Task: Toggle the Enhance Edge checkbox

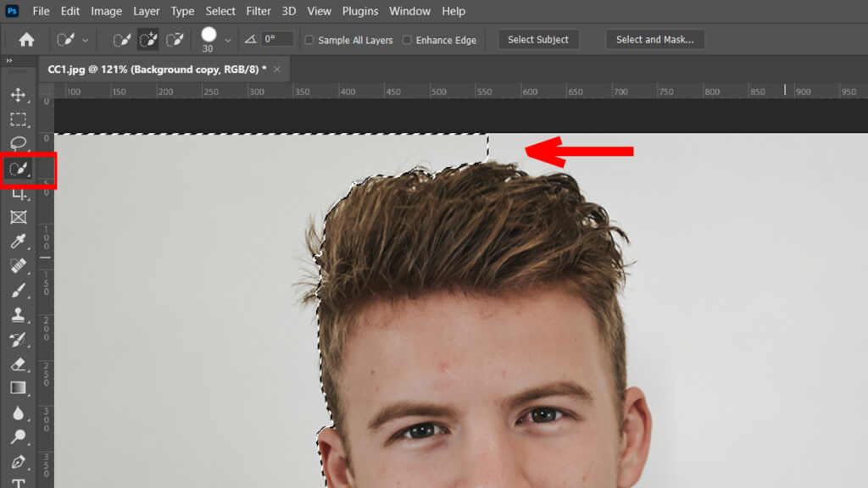Action: pyautogui.click(x=408, y=40)
